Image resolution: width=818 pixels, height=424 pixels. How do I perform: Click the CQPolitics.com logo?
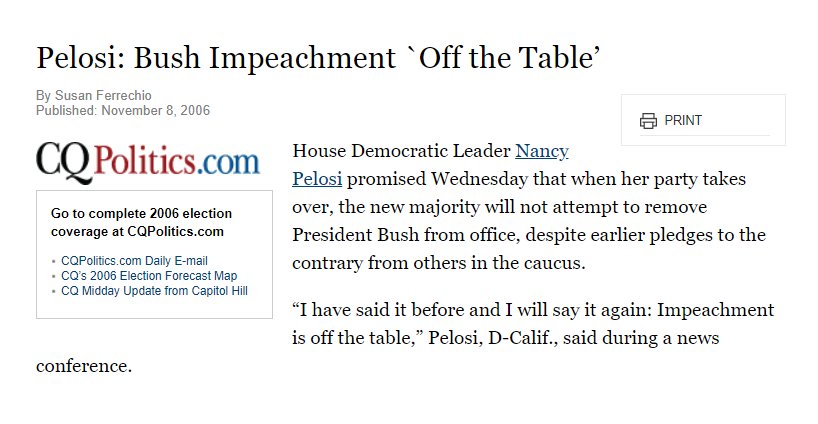[148, 162]
